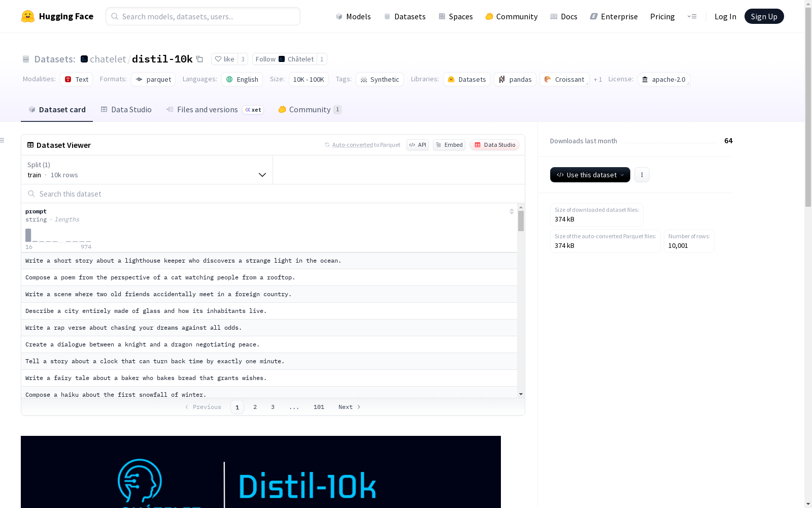Select the English language tag
Screen dimensions: 812x508
pos(242,79)
